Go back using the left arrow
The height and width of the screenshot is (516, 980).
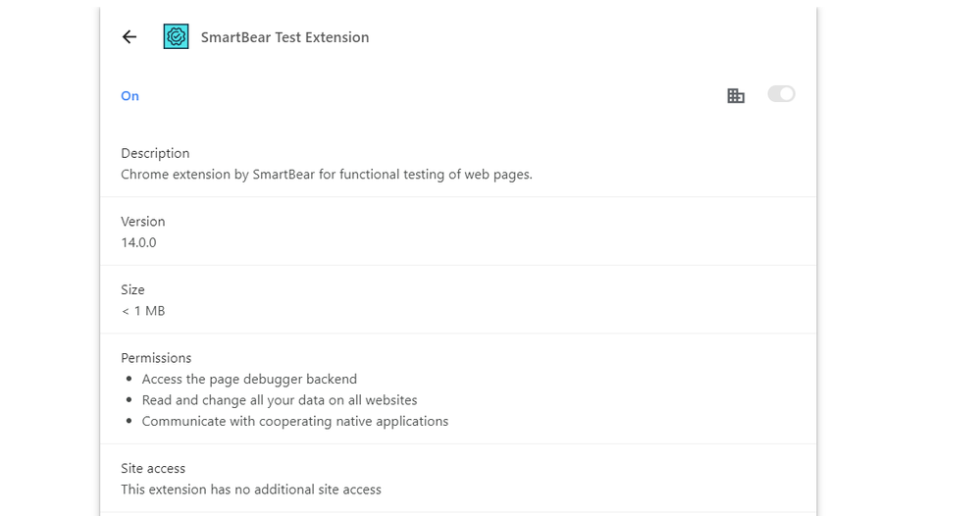point(129,37)
